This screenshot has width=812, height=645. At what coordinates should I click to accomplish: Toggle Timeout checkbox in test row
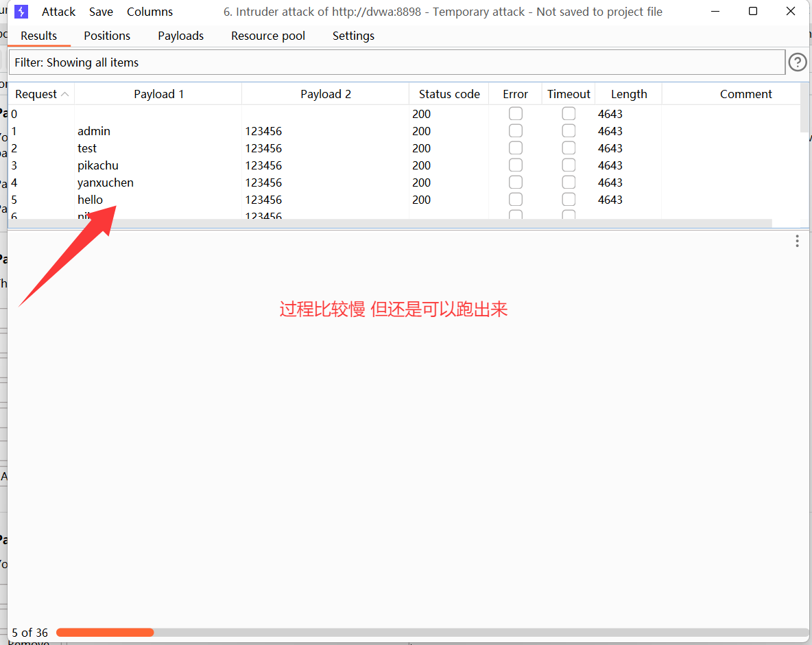[x=569, y=148]
